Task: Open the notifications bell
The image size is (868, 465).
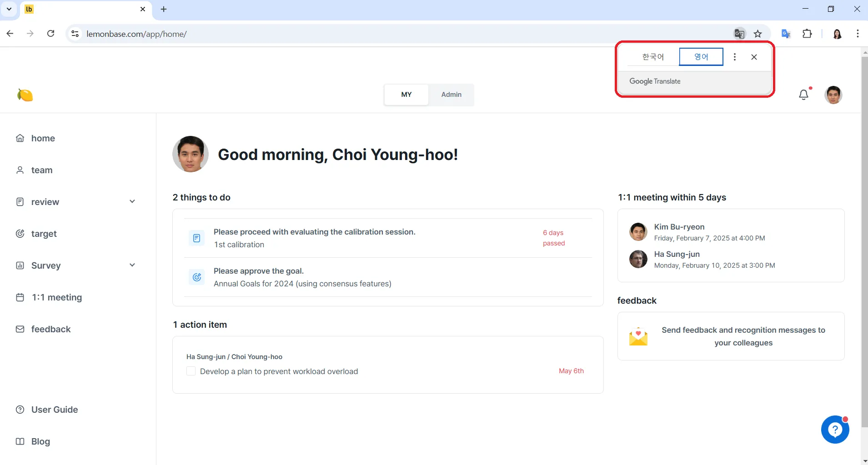Action: coord(804,95)
